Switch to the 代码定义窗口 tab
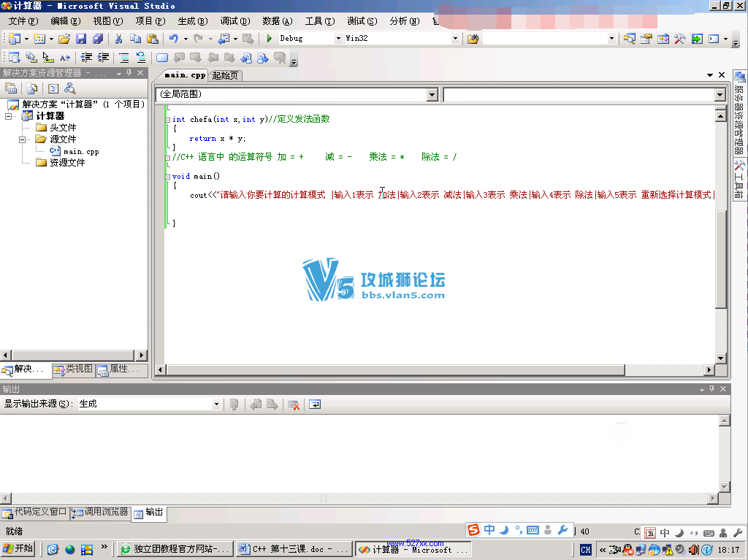Image resolution: width=748 pixels, height=560 pixels. click(35, 513)
